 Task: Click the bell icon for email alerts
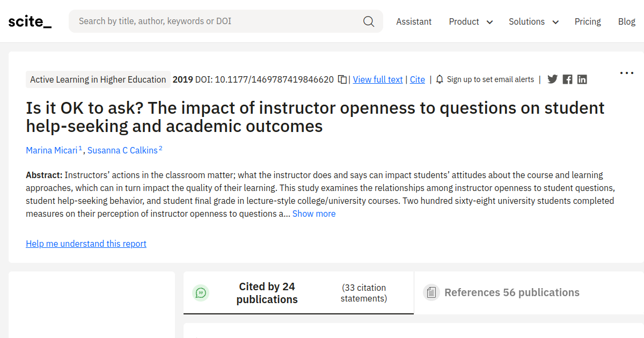pos(440,79)
